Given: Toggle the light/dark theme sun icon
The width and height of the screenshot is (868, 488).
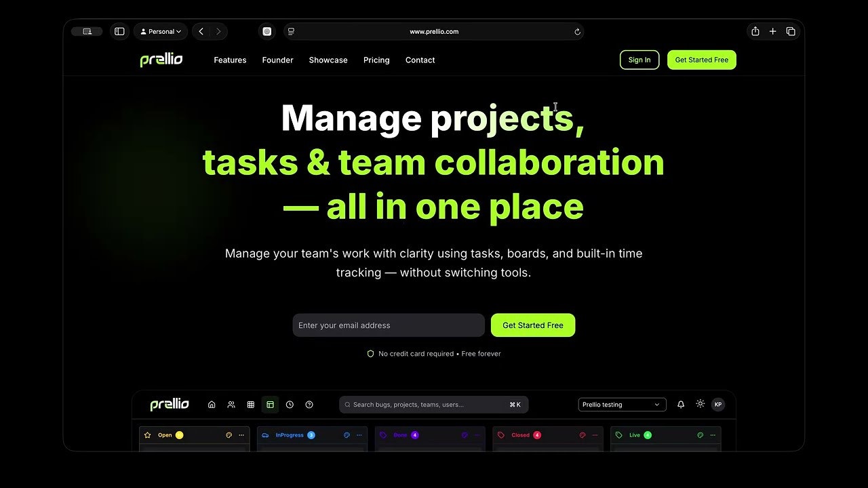Looking at the screenshot, I should pos(701,404).
